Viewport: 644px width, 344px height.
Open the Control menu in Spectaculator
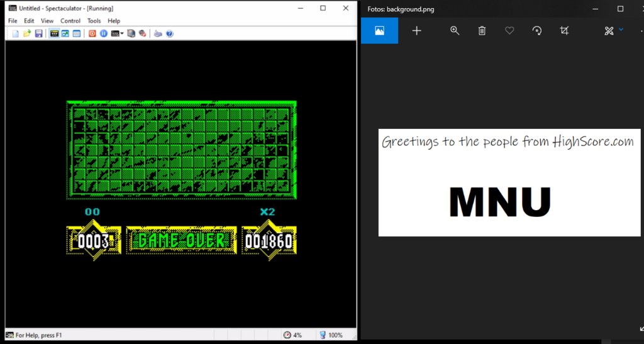[x=70, y=21]
